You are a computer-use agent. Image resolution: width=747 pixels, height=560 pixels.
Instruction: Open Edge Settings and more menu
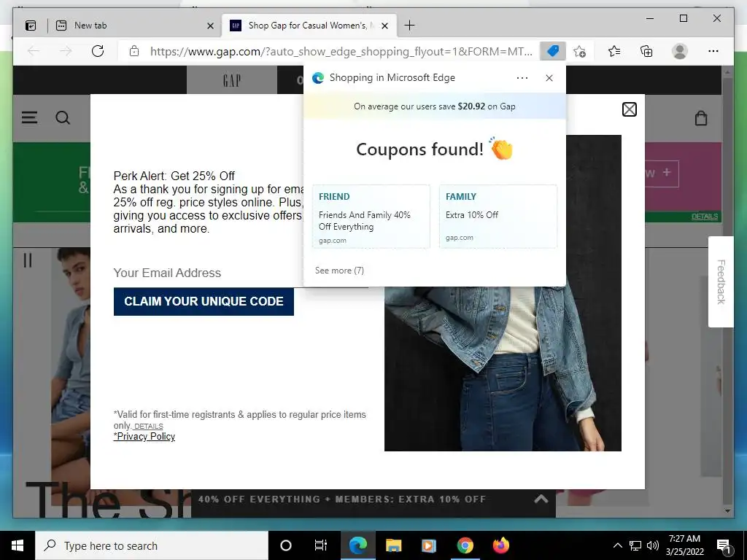point(713,51)
